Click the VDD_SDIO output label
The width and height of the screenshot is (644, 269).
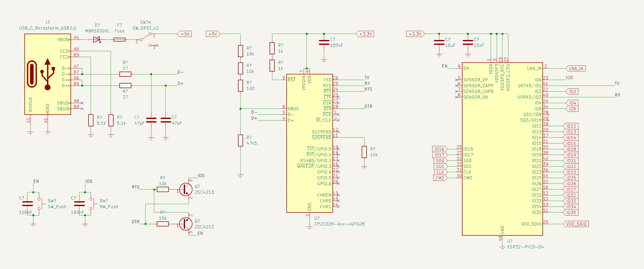click(576, 224)
